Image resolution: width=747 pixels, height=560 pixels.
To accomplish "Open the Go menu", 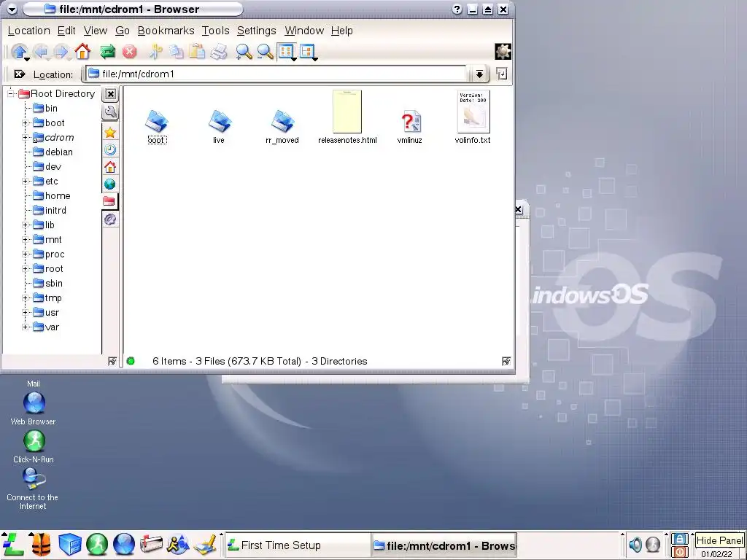I will (x=123, y=31).
